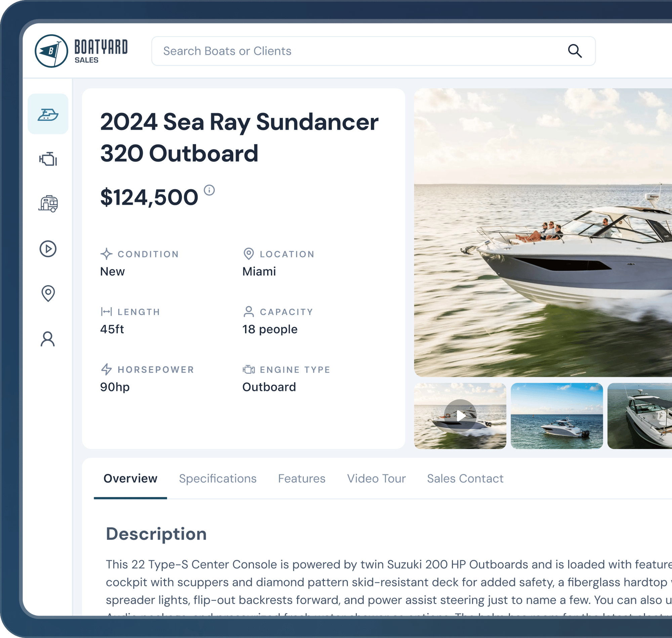Click the Boatyard Sales logo
This screenshot has width=672, height=638.
pos(81,51)
